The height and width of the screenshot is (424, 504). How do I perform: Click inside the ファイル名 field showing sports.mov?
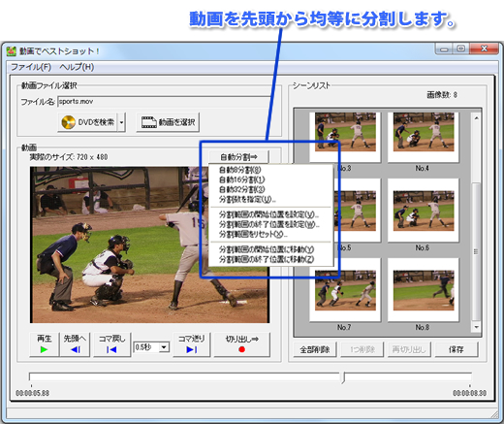coord(165,102)
